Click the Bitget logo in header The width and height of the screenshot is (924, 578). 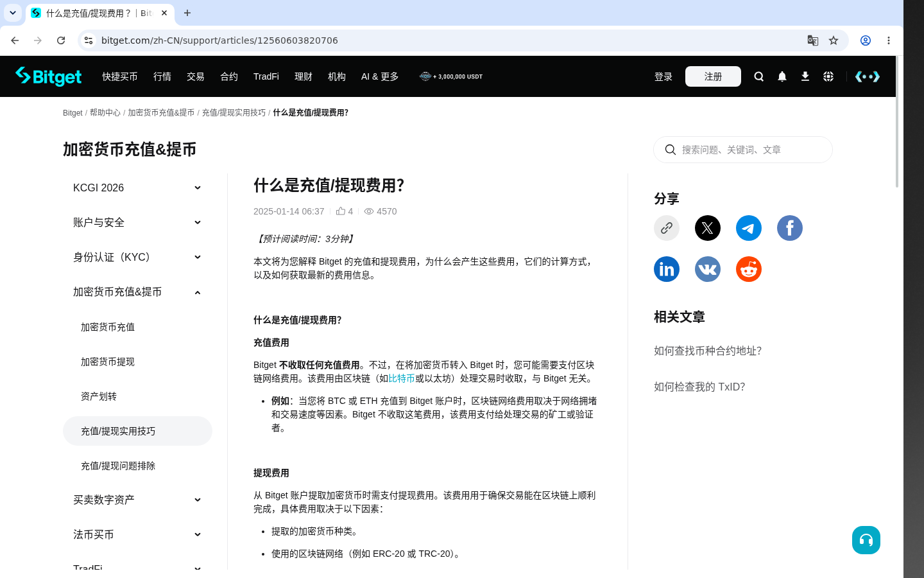click(x=49, y=76)
